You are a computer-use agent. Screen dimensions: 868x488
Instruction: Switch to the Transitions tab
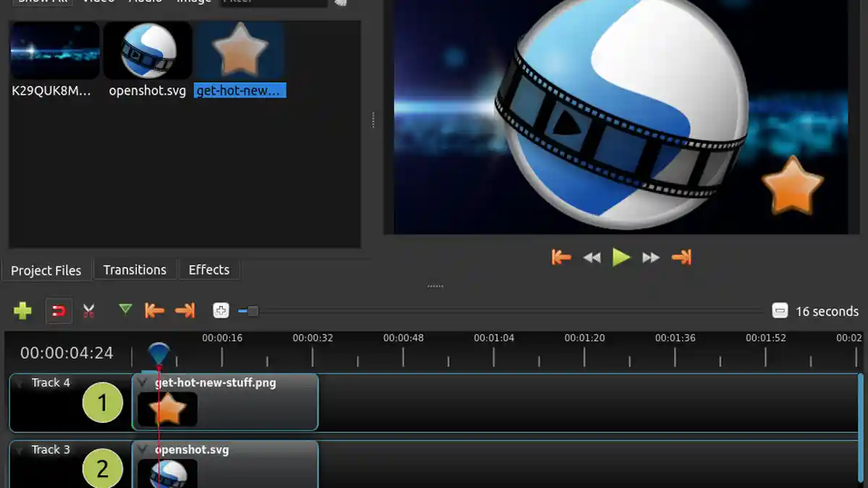click(135, 269)
